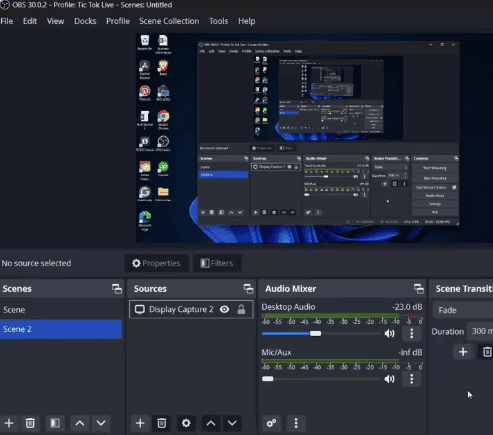Image resolution: width=493 pixels, height=435 pixels.
Task: Undock the Audio Mixer panel
Action: [x=419, y=289]
